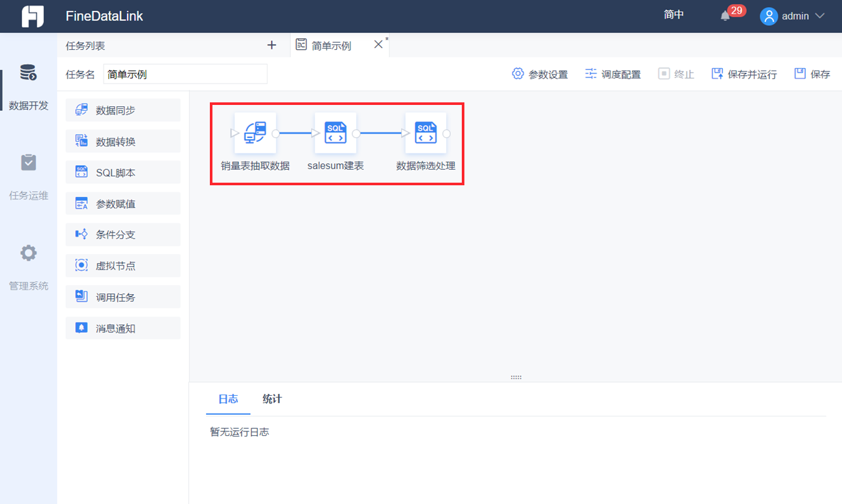This screenshot has height=504, width=842.
Task: Click the FineDataLink product title
Action: click(104, 16)
